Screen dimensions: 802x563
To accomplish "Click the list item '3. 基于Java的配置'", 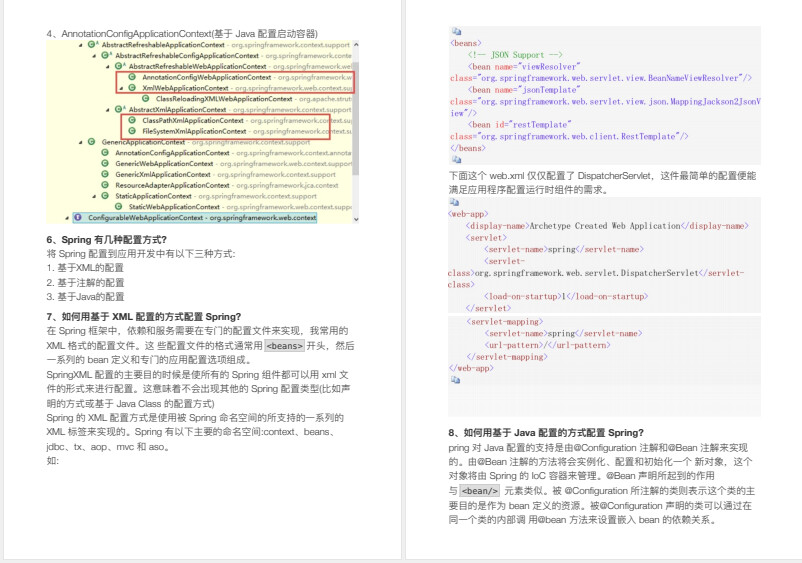I will (x=85, y=297).
